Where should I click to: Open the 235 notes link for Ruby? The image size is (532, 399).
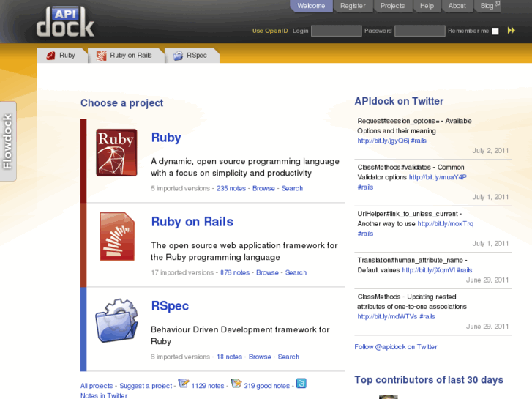pyautogui.click(x=231, y=188)
